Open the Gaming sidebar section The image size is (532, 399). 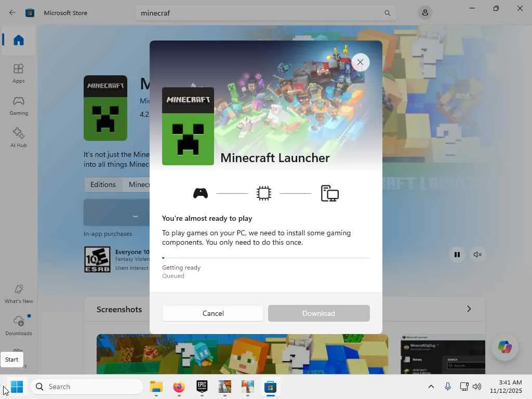coord(18,105)
